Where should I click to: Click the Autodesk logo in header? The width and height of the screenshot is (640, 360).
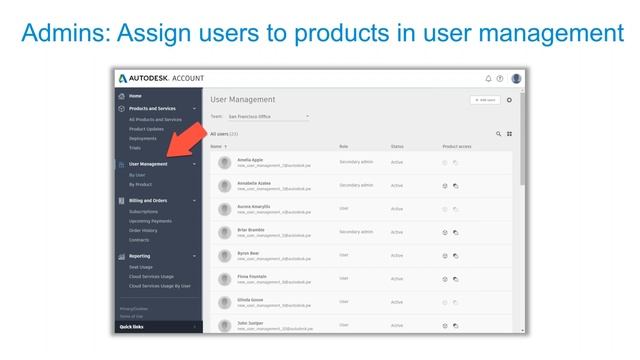122,78
